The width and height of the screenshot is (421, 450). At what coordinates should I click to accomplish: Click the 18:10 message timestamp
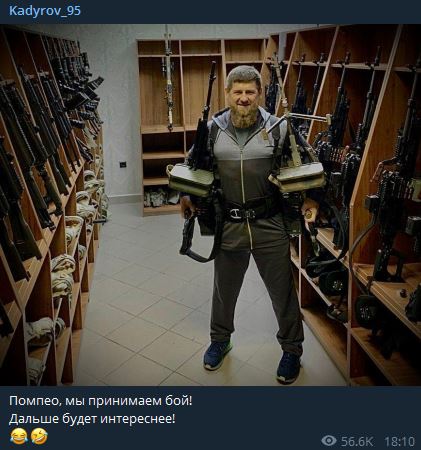click(x=400, y=441)
